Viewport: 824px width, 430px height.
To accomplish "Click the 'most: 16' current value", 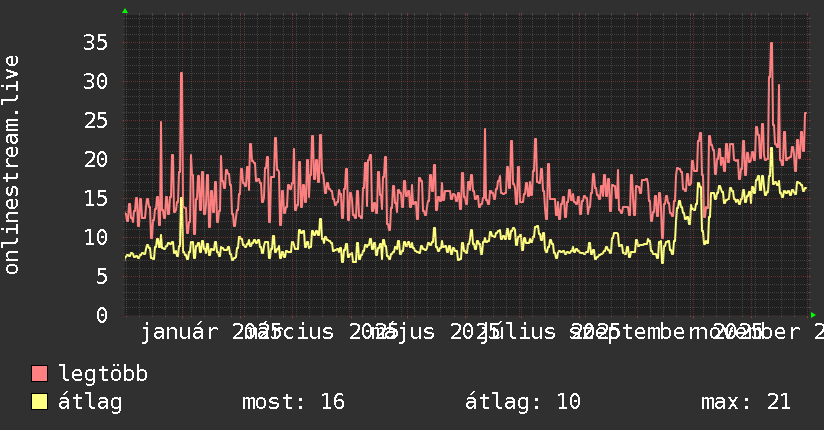I will [293, 402].
